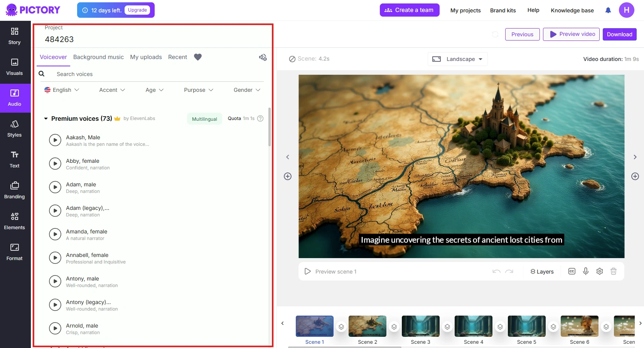Open voiceover volume settings icon

click(x=263, y=57)
